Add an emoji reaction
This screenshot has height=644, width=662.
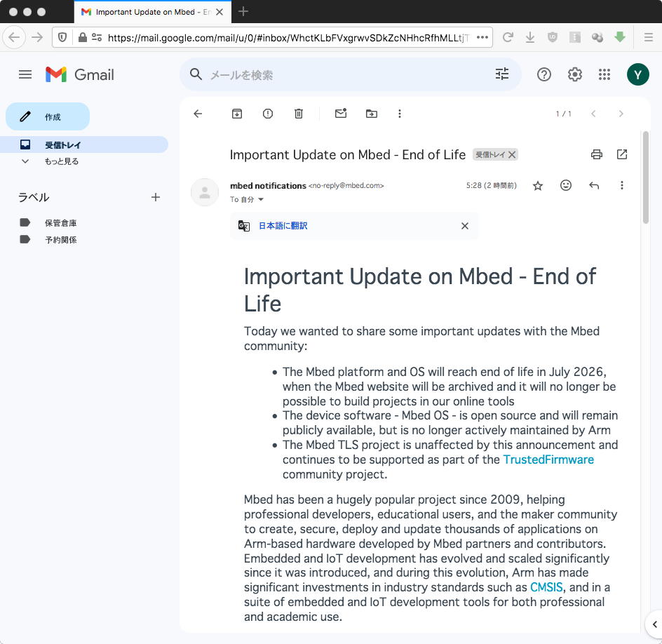tap(566, 185)
